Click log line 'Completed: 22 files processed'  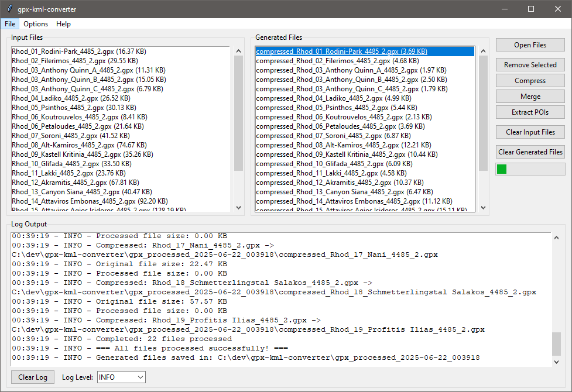(x=122, y=339)
